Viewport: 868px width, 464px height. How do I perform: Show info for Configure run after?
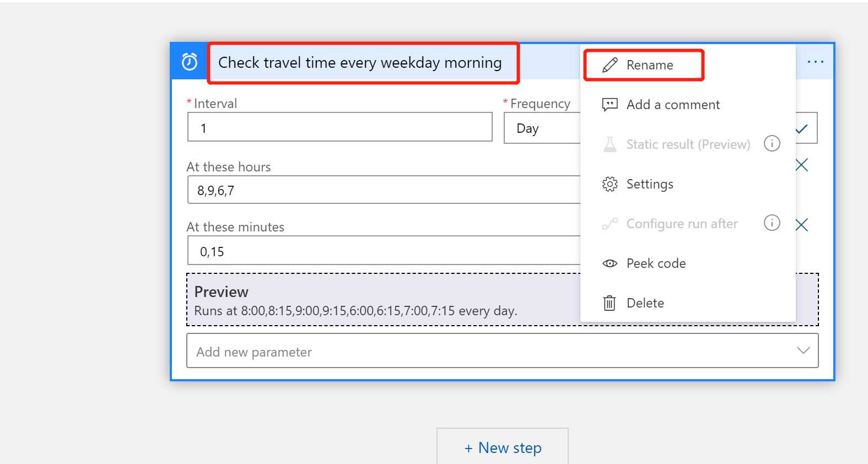[772, 223]
